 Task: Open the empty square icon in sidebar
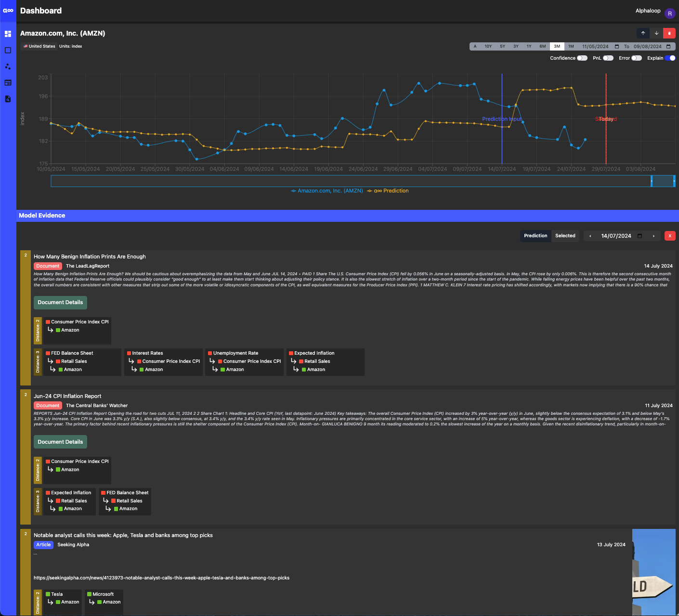pos(8,50)
